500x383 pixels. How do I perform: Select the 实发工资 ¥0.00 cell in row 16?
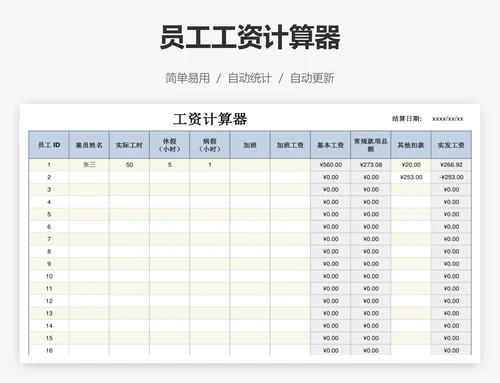pos(451,350)
